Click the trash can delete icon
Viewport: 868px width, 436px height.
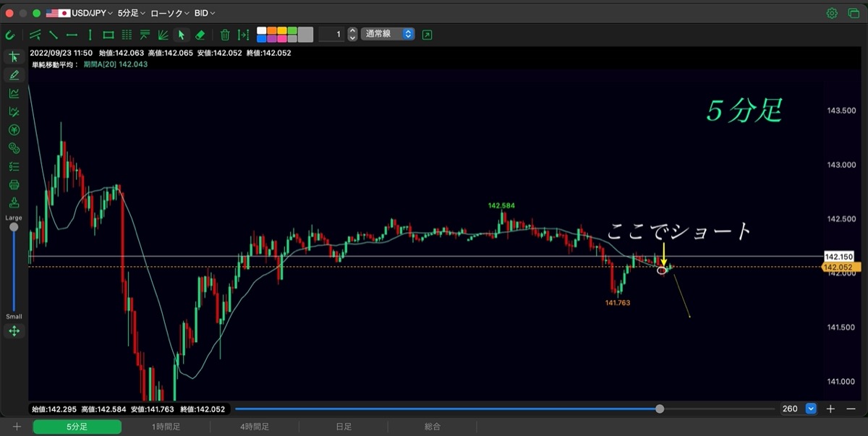[225, 34]
